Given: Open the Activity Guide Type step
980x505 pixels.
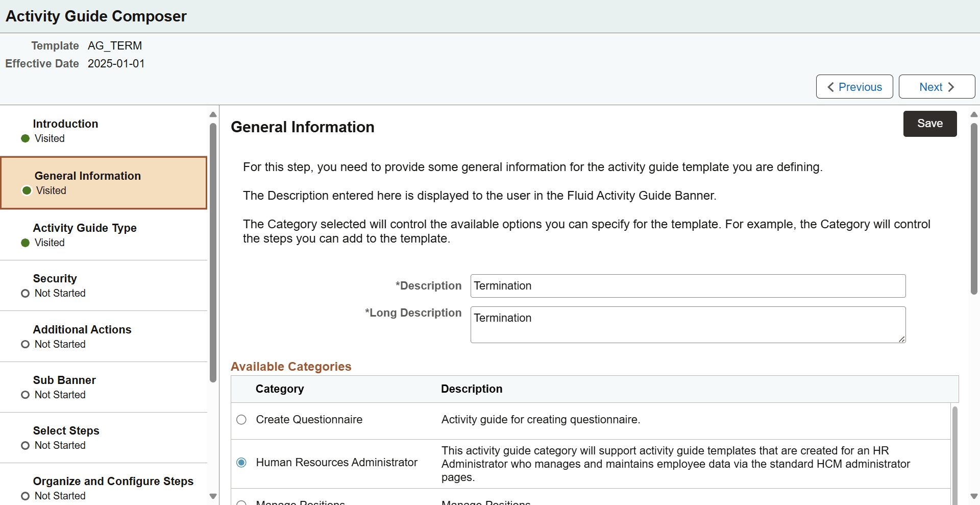Looking at the screenshot, I should pos(85,228).
